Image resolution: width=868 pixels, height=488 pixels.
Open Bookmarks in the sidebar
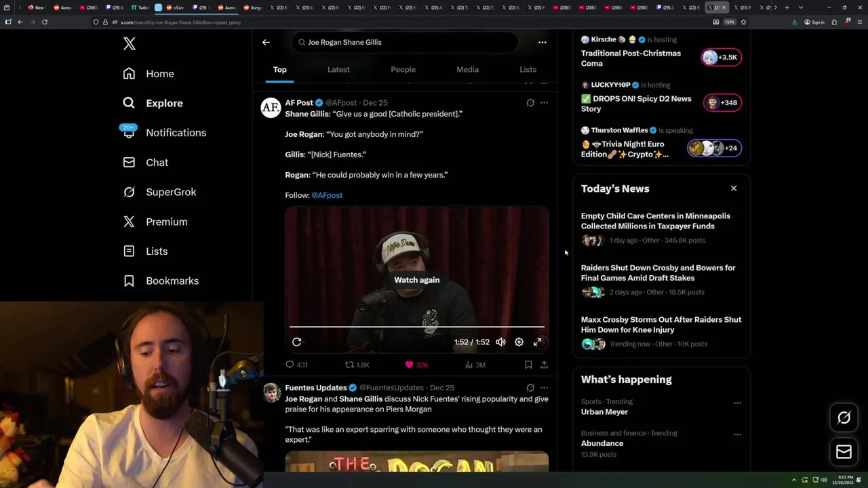(x=161, y=281)
